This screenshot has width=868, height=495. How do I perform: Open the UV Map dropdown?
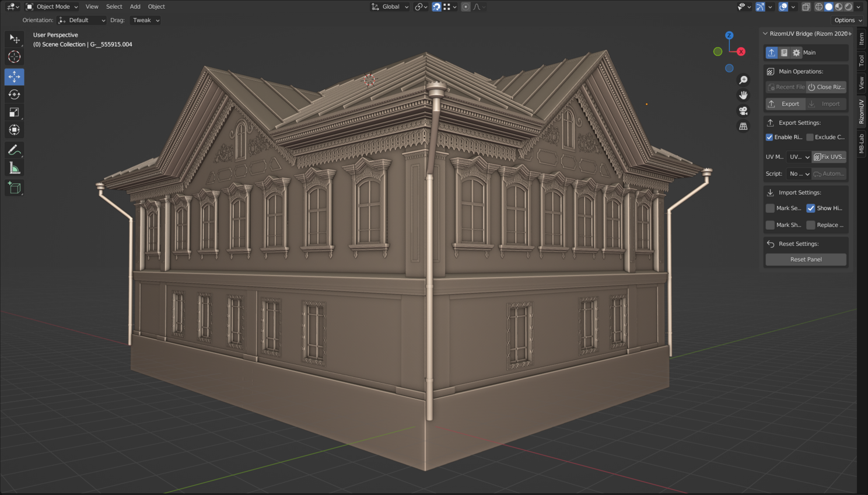tap(799, 157)
